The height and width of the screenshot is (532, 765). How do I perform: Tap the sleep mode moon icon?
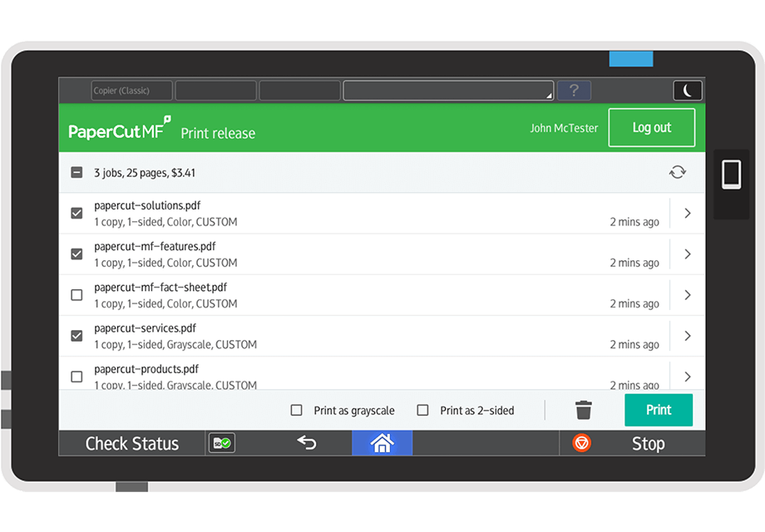687,91
